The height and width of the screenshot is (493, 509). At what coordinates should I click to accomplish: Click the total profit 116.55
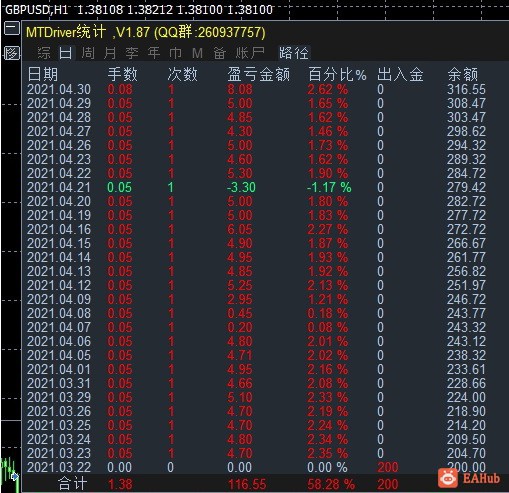[247, 484]
